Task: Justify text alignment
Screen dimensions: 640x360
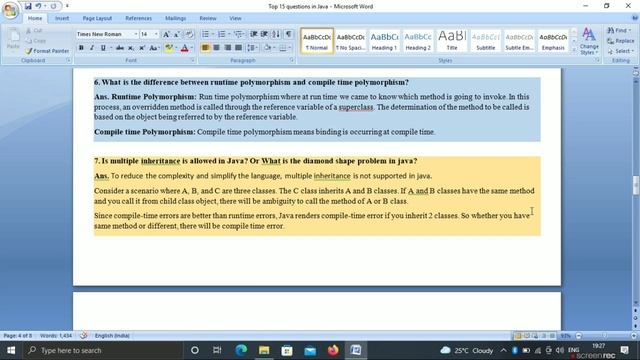Action: coord(238,48)
